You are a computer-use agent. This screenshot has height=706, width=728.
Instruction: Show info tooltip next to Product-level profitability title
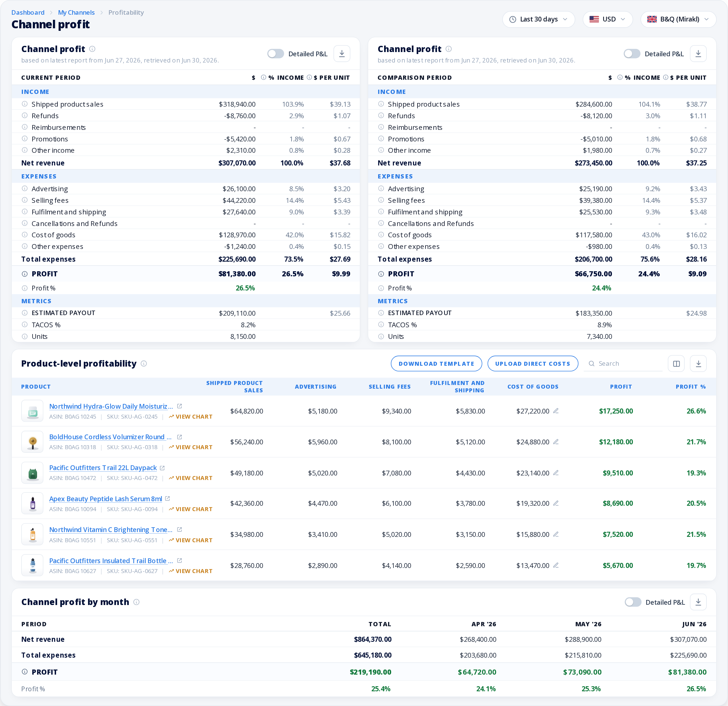[x=144, y=364]
